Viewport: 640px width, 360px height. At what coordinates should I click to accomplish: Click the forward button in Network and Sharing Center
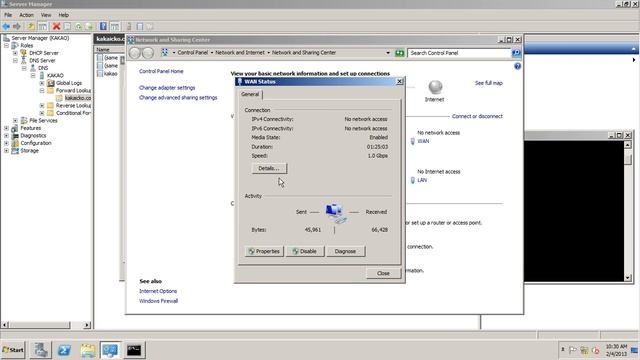pos(148,53)
